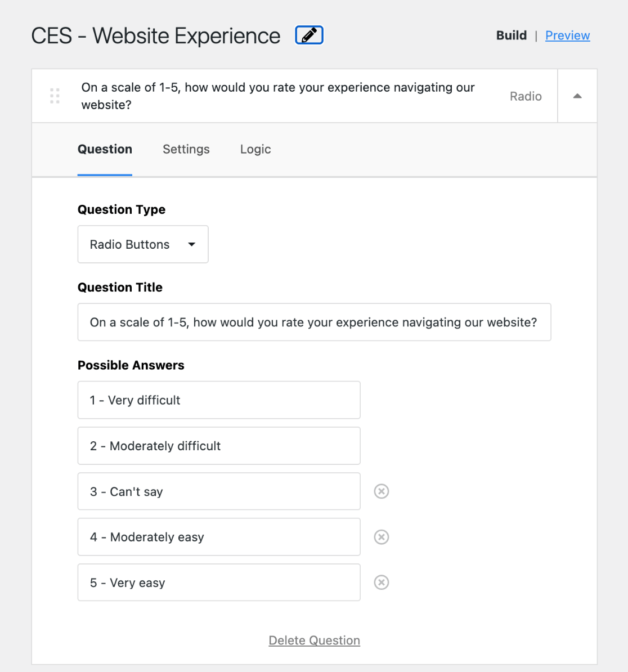Viewport: 628px width, 672px height.
Task: Open the Logic tab
Action: click(x=255, y=149)
